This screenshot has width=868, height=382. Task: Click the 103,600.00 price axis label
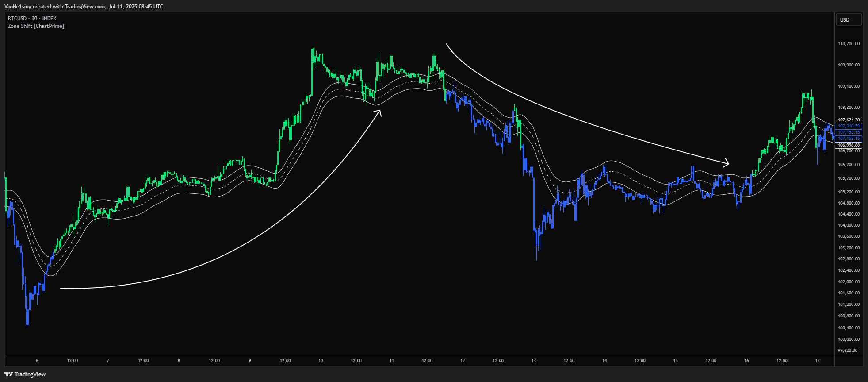pyautogui.click(x=849, y=236)
